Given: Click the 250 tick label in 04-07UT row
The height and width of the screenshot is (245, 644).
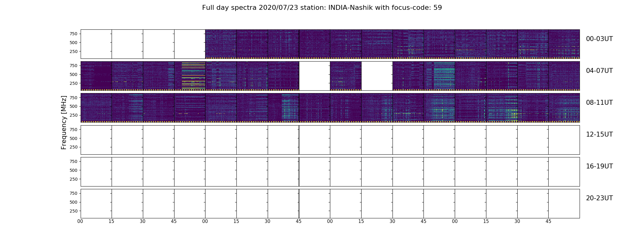Looking at the screenshot, I should tap(74, 83).
